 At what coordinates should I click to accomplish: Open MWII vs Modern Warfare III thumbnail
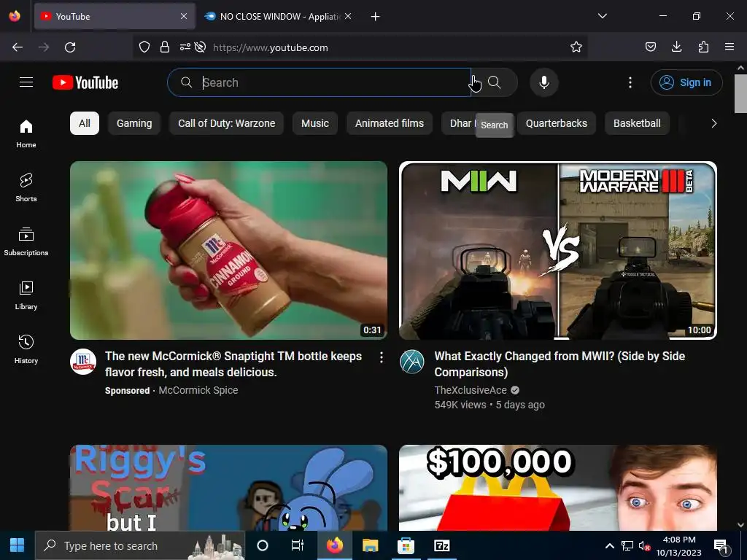tap(558, 250)
